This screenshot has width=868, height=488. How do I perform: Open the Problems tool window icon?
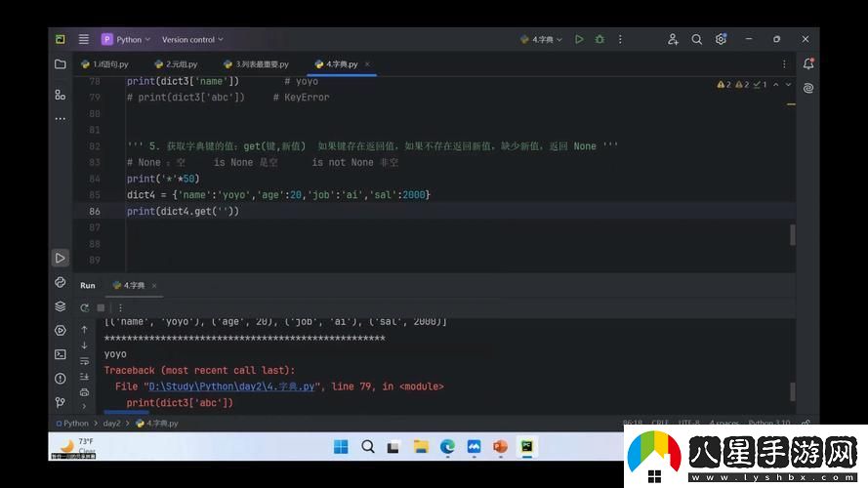pyautogui.click(x=61, y=379)
